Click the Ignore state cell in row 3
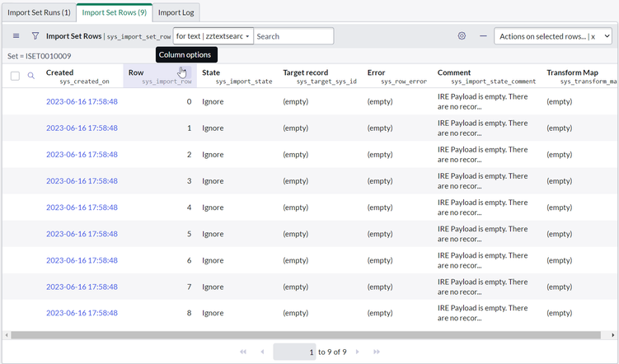 pos(213,180)
